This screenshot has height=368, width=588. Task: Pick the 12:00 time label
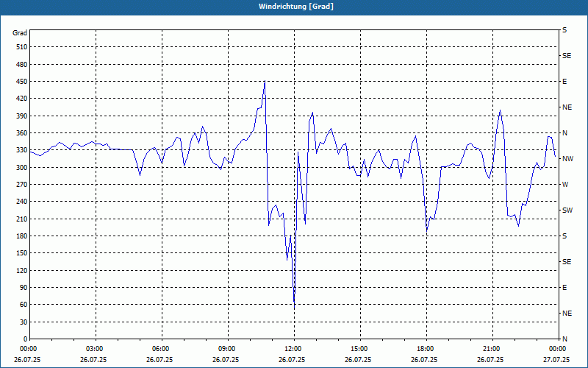click(293, 348)
